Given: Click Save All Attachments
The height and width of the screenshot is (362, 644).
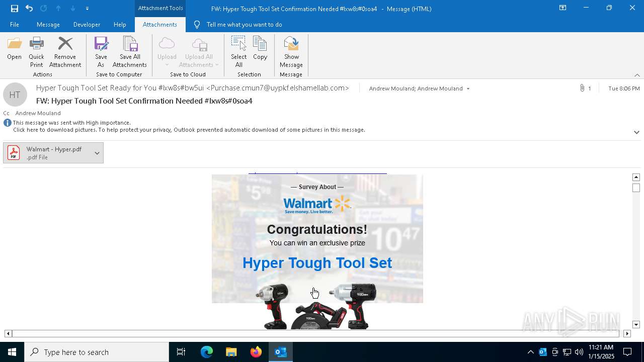Looking at the screenshot, I should 130,52.
